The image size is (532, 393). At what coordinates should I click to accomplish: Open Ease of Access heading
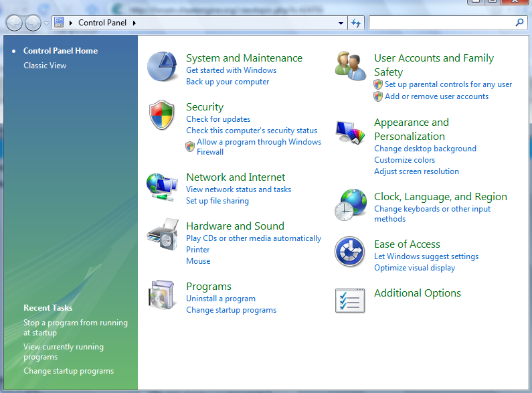pyautogui.click(x=407, y=244)
